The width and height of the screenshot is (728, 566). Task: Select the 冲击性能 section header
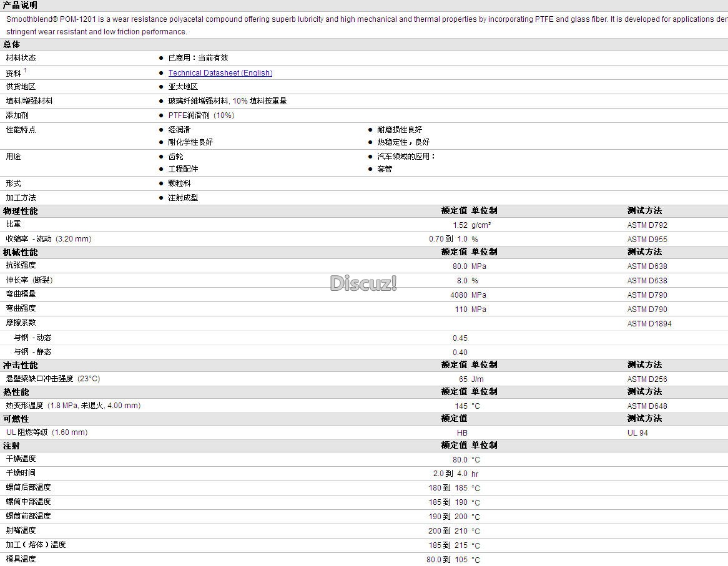pyautogui.click(x=20, y=365)
